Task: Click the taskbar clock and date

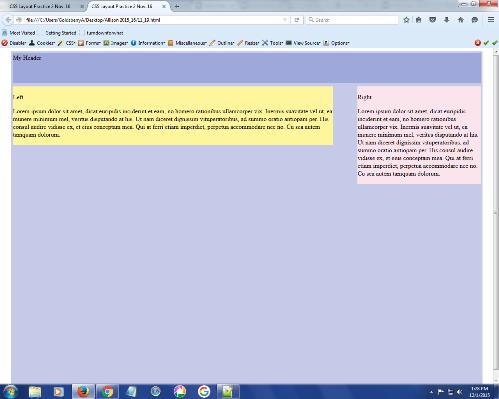Action: (480, 392)
